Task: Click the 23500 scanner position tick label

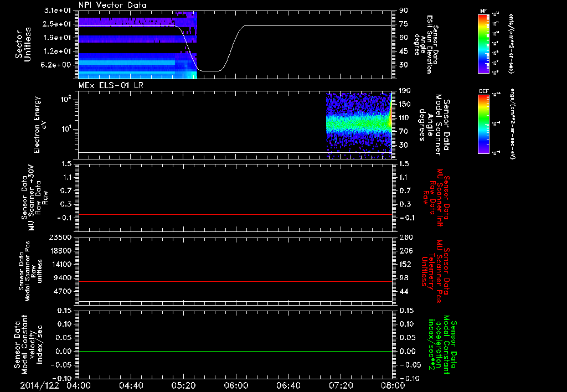Action: 60,237
